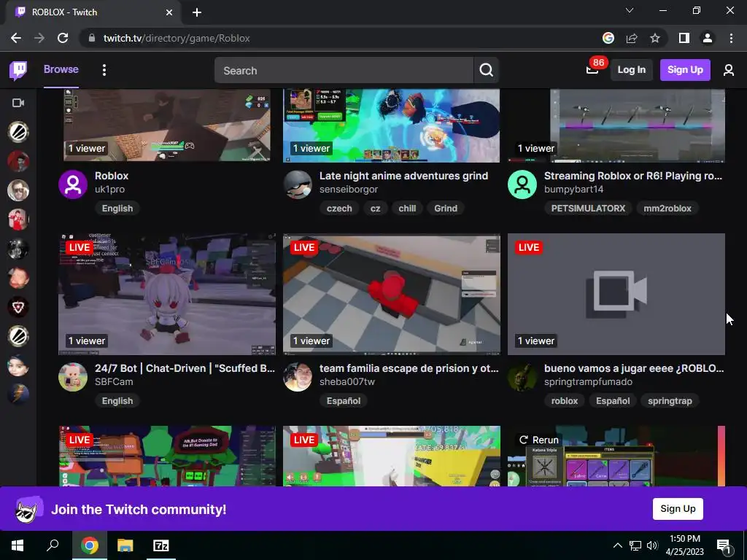The width and height of the screenshot is (747, 560).
Task: Click the Search input field
Action: pos(344,71)
